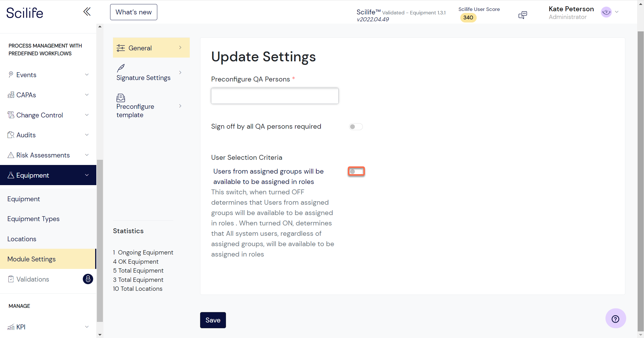644x338 pixels.
Task: Click the Signature Settings feather icon
Action: (x=121, y=68)
